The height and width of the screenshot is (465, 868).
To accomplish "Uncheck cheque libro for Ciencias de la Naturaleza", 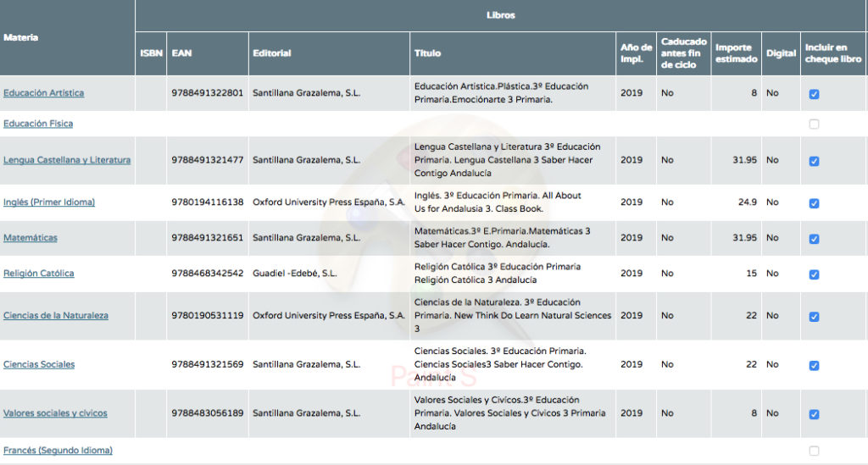I will pyautogui.click(x=814, y=316).
